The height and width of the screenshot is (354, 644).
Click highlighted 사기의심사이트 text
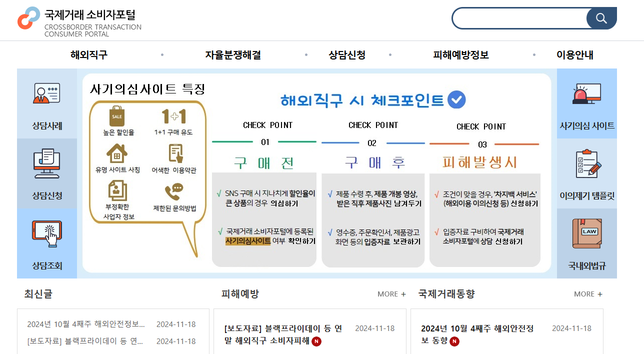(x=248, y=241)
